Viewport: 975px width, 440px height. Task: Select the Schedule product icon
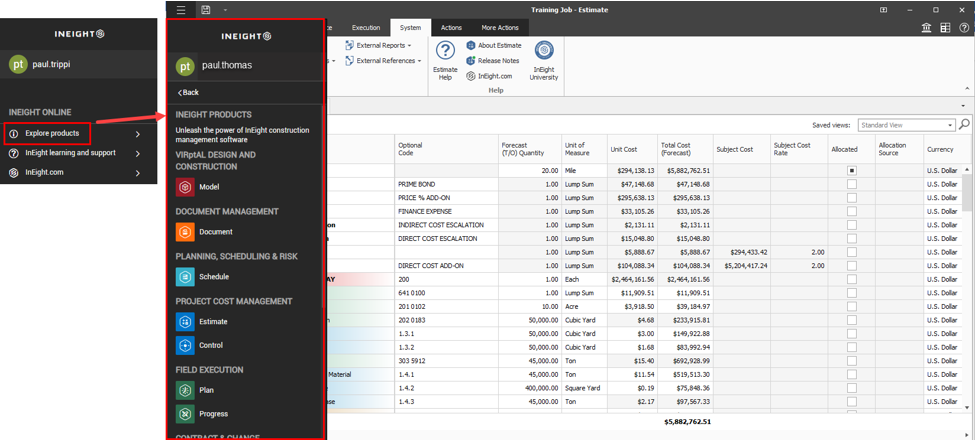coord(185,277)
